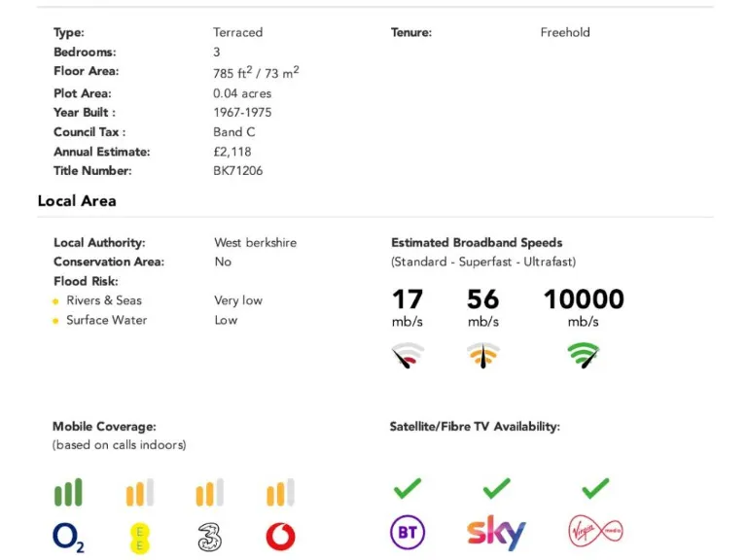Click the orange superfast speed gauge icon
This screenshot has height=560, width=747.
pos(483,355)
